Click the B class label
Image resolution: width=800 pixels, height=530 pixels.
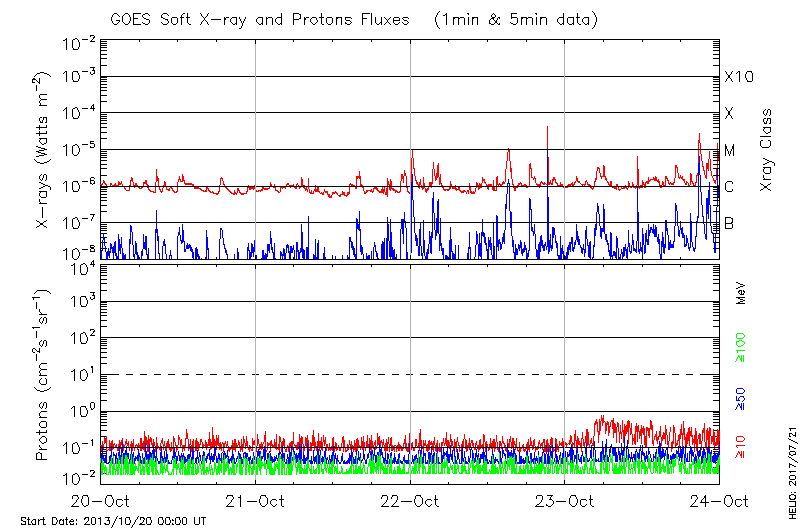[729, 224]
